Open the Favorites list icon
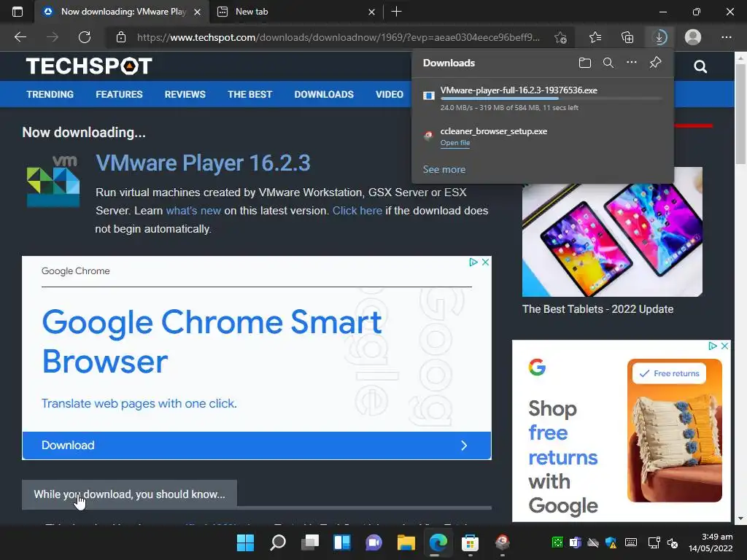This screenshot has height=560, width=747. coord(595,37)
